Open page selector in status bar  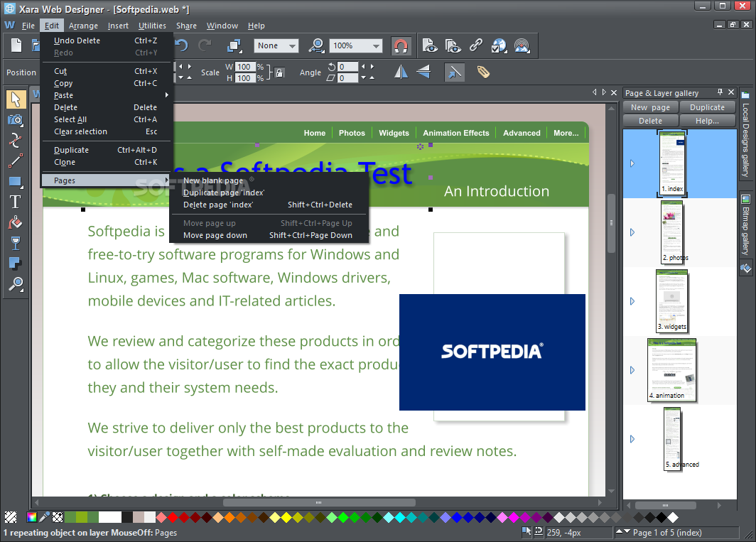677,532
